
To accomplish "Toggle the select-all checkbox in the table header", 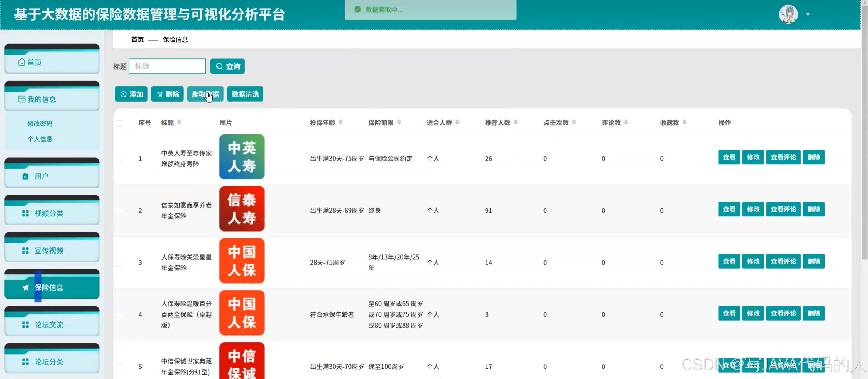I will coord(119,123).
